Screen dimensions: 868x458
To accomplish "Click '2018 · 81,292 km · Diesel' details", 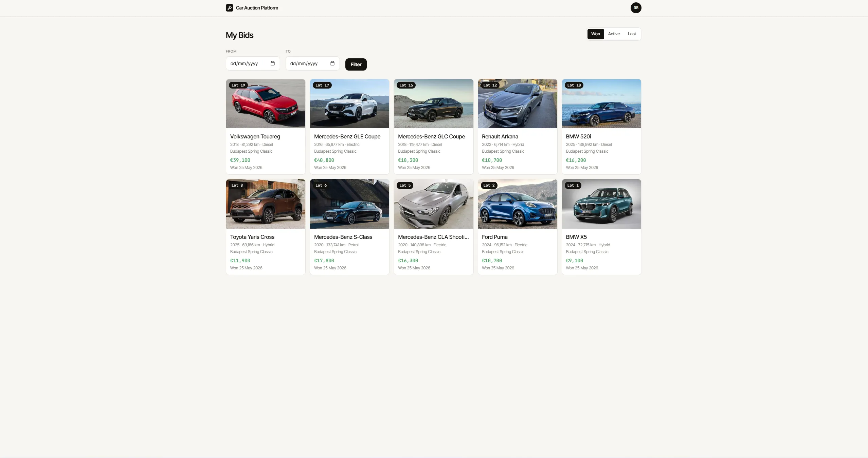I will pyautogui.click(x=251, y=145).
